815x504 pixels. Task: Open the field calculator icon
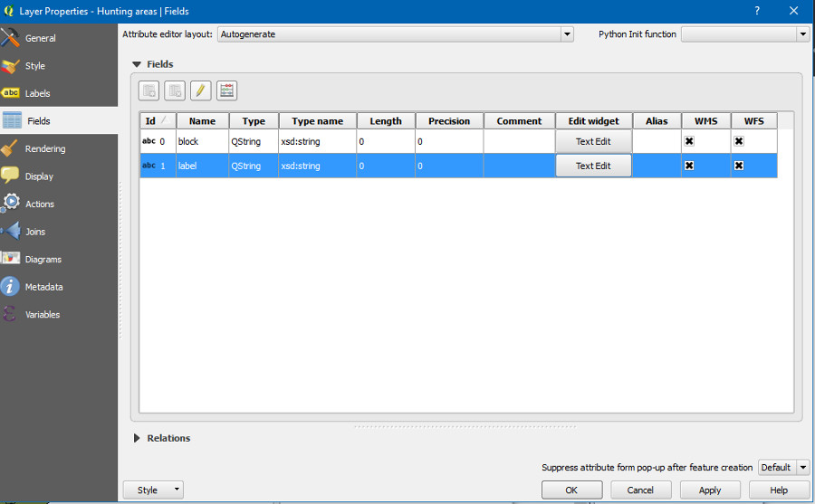click(x=226, y=90)
